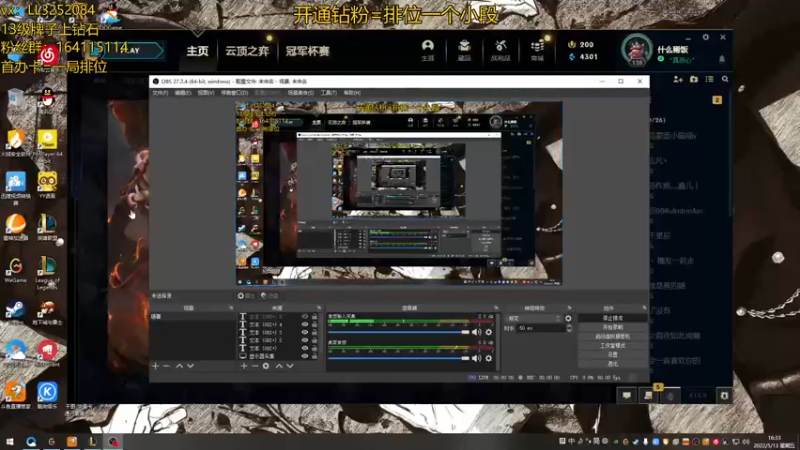Viewport: 800px width, 450px height.
Task: Open transition properties gear icon
Action: tap(568, 318)
